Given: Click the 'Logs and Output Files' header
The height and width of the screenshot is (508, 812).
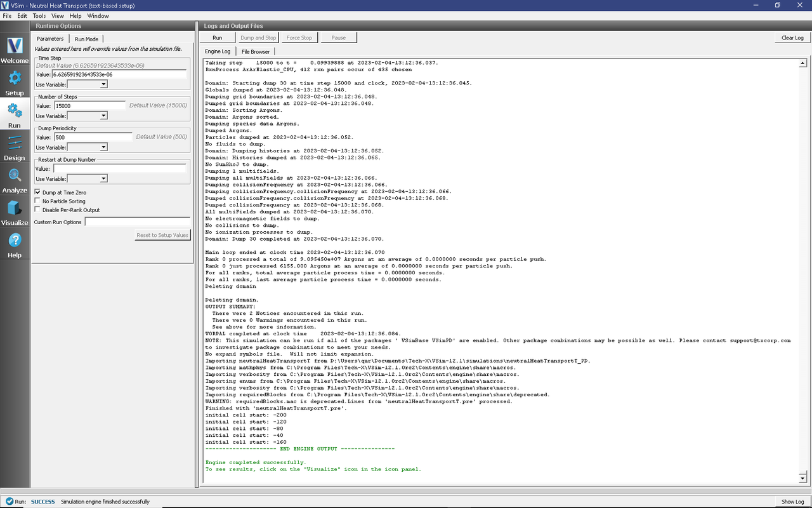Looking at the screenshot, I should (x=233, y=26).
